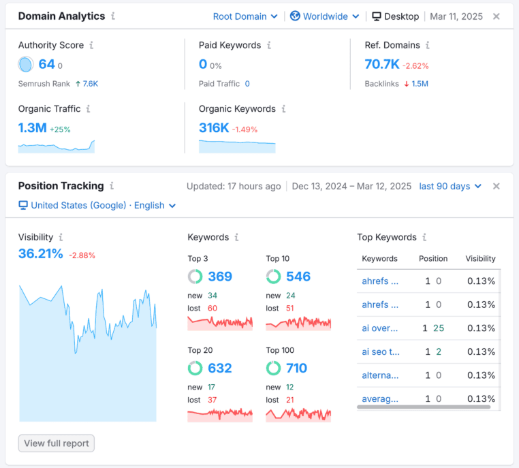The image size is (519, 468).
Task: Click the Organic Traffic sparkline chart
Action: (x=56, y=147)
